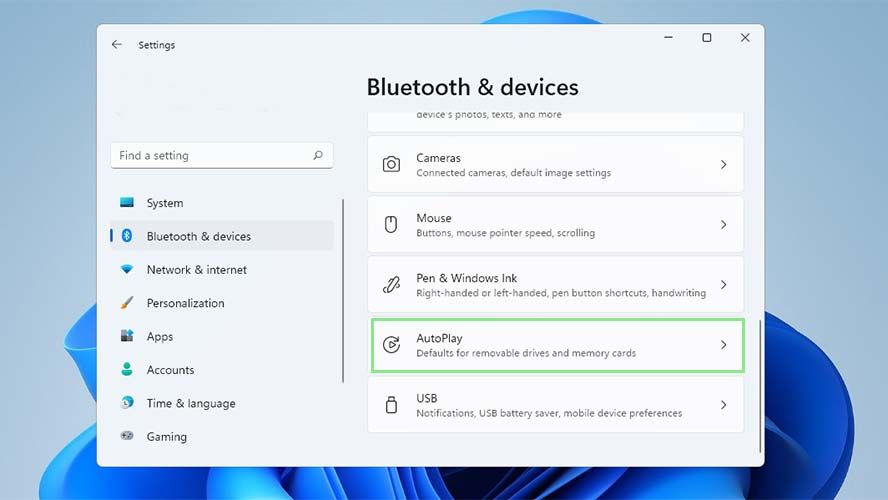Open AutoPlay via its right chevron
The height and width of the screenshot is (500, 888).
(x=723, y=344)
